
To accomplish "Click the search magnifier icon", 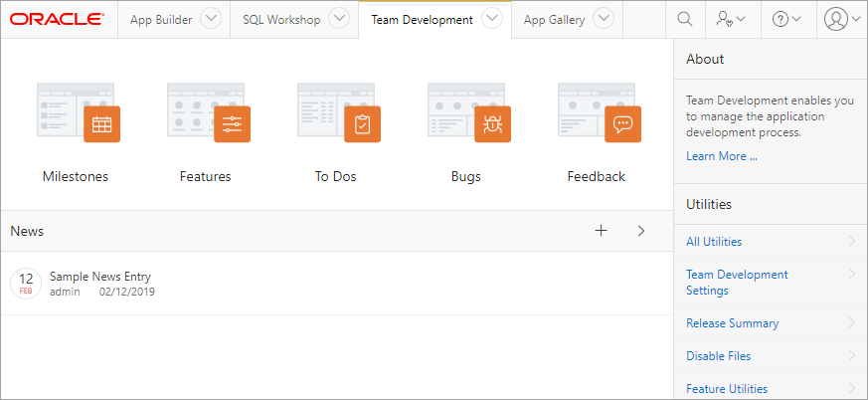I will (685, 19).
